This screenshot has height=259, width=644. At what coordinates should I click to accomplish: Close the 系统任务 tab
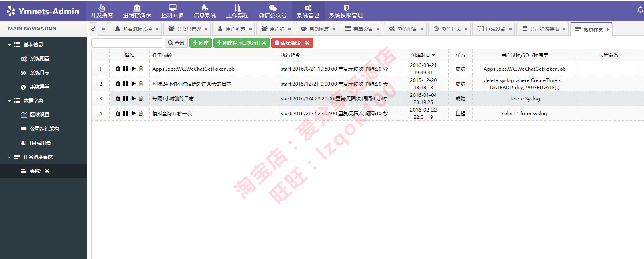pyautogui.click(x=608, y=29)
